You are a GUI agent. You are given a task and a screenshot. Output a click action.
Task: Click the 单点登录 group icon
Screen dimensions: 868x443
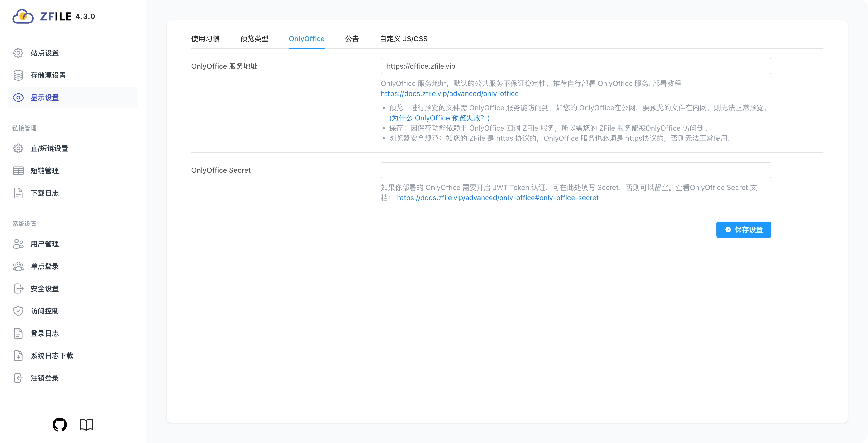(x=18, y=266)
